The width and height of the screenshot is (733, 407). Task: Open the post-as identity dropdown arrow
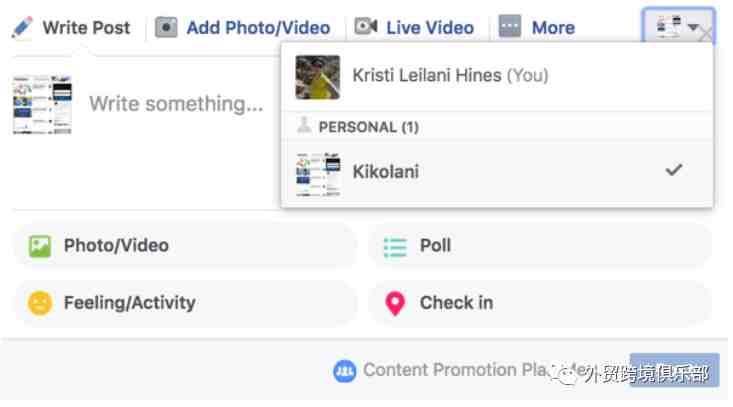click(693, 27)
